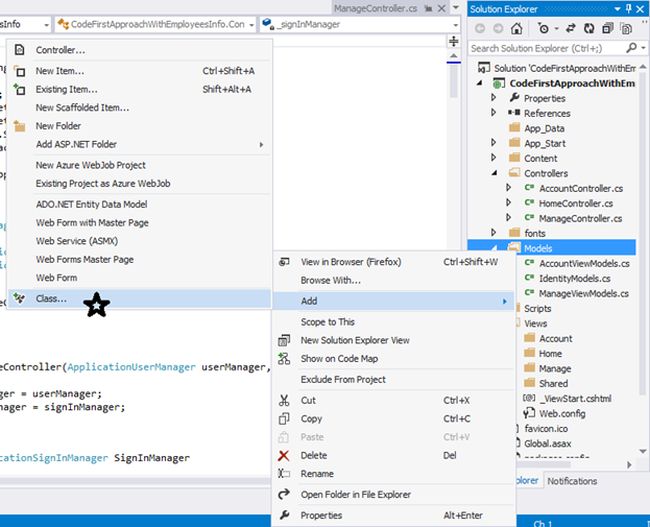Viewport: 650px width, 527px height.
Task: Click the Collapse All icon in Solution Explorer
Action: (x=608, y=29)
